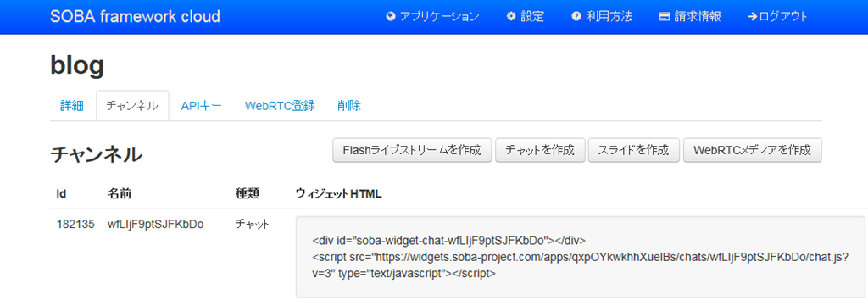Click the SOBA framework cloud brand title

pyautogui.click(x=135, y=17)
